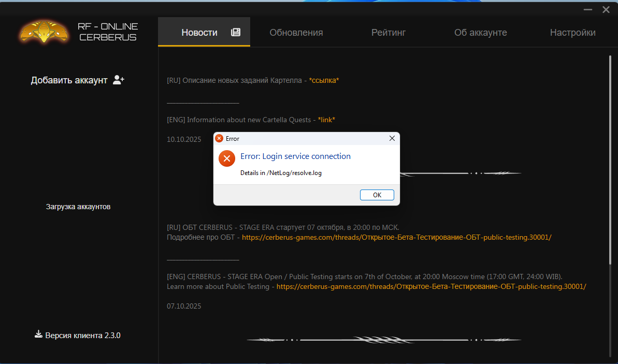
Task: Click the download icon near Версия клиента
Action: click(38, 334)
